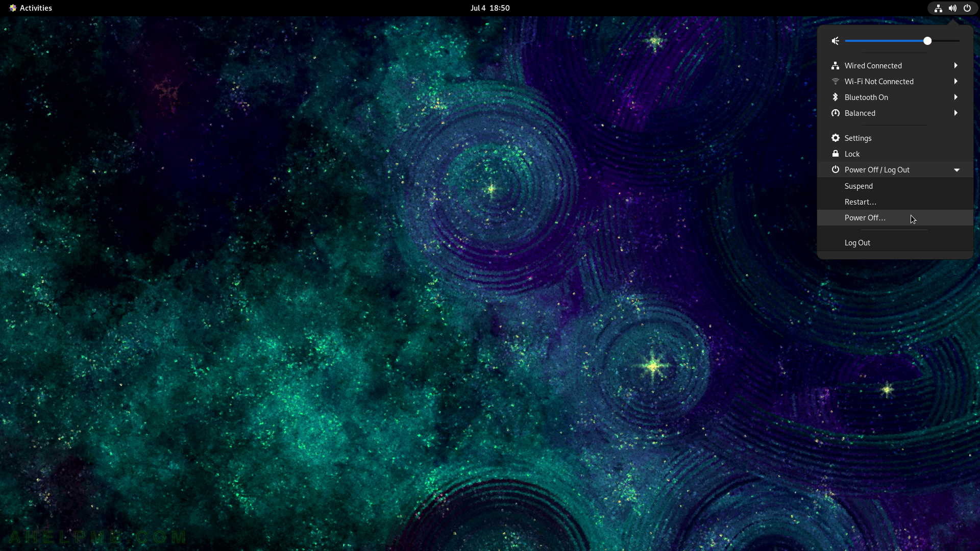This screenshot has height=551, width=980.
Task: Click the Bluetooth On label
Action: point(866,97)
